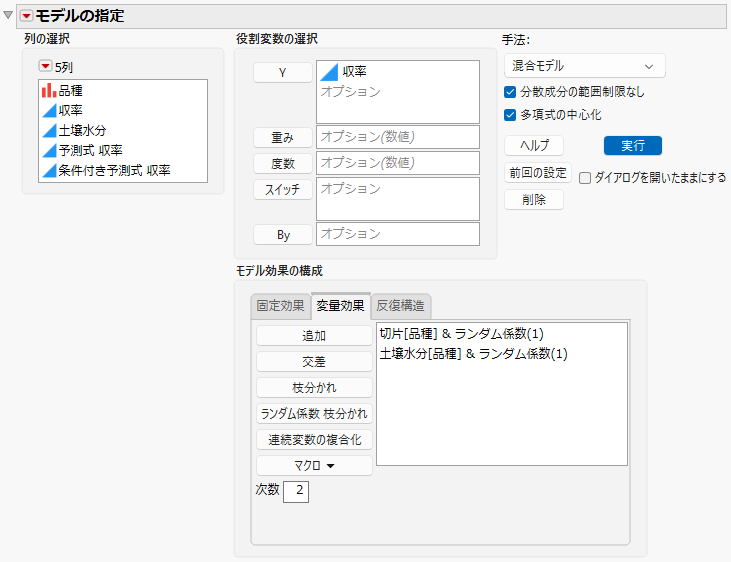Switch to the 変量効果 tab

point(340,305)
